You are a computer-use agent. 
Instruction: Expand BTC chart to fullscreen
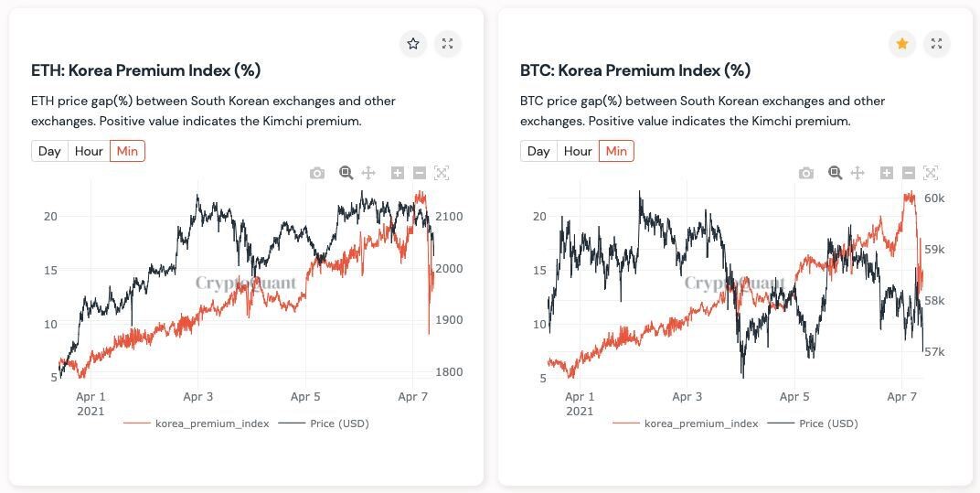coord(936,44)
